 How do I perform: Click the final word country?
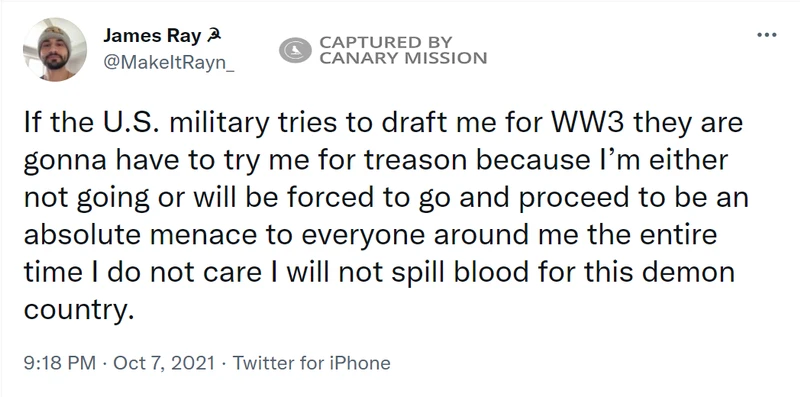click(x=74, y=311)
